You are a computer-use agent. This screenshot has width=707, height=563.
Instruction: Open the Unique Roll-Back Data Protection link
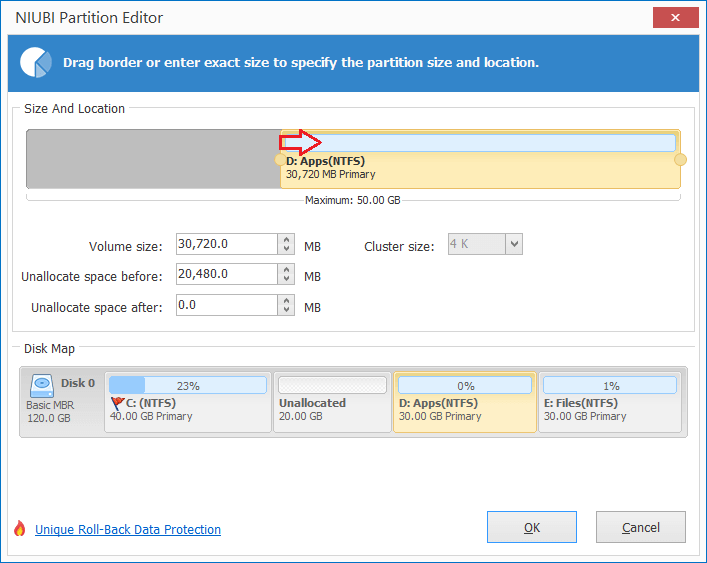pos(128,529)
